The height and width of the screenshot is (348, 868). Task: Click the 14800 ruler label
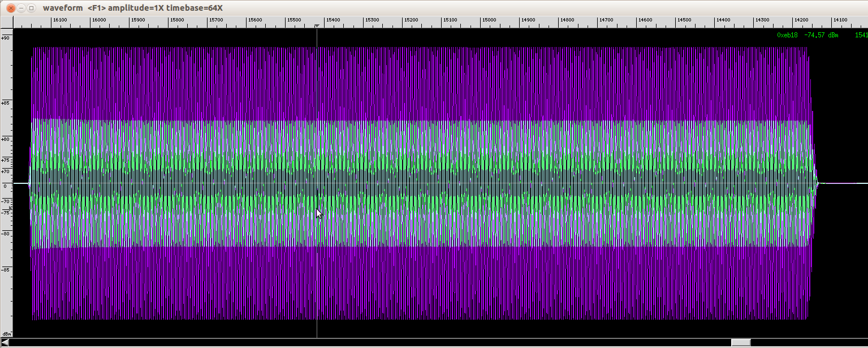567,20
